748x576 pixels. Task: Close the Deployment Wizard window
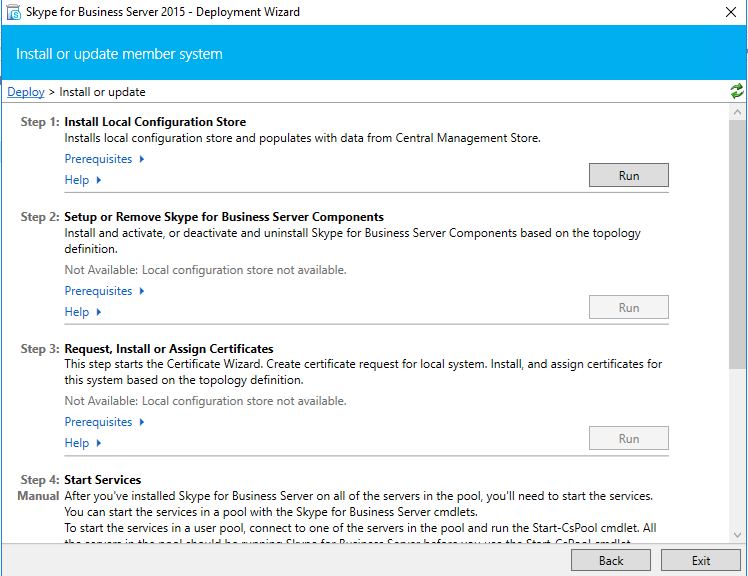[x=731, y=12]
